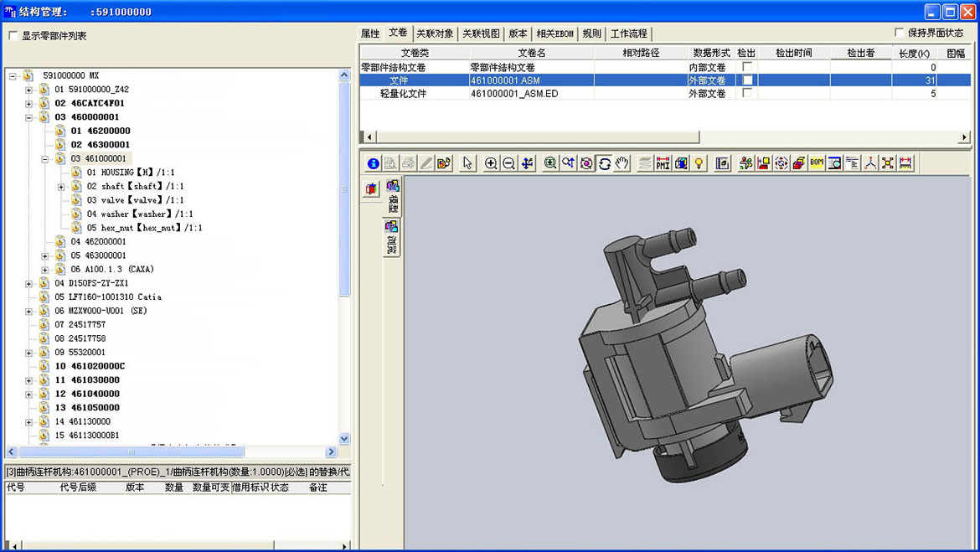Click the light bulb lighting icon
This screenshot has height=552, width=980.
[699, 163]
